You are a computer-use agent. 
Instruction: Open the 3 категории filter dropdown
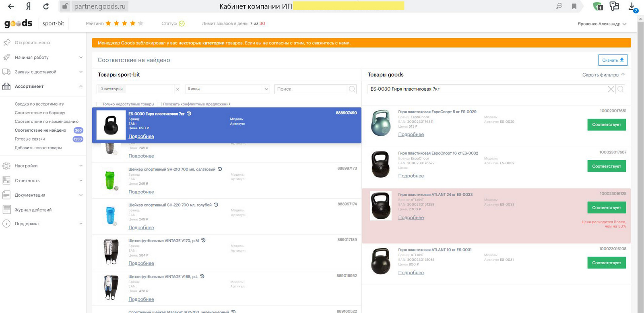pyautogui.click(x=135, y=89)
